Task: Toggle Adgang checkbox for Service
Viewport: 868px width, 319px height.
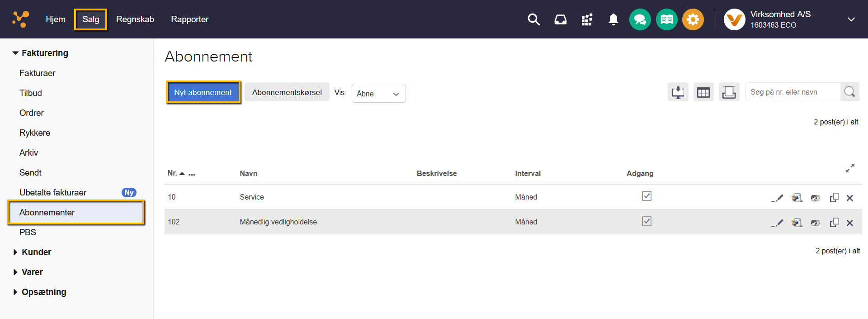Action: coord(646,196)
